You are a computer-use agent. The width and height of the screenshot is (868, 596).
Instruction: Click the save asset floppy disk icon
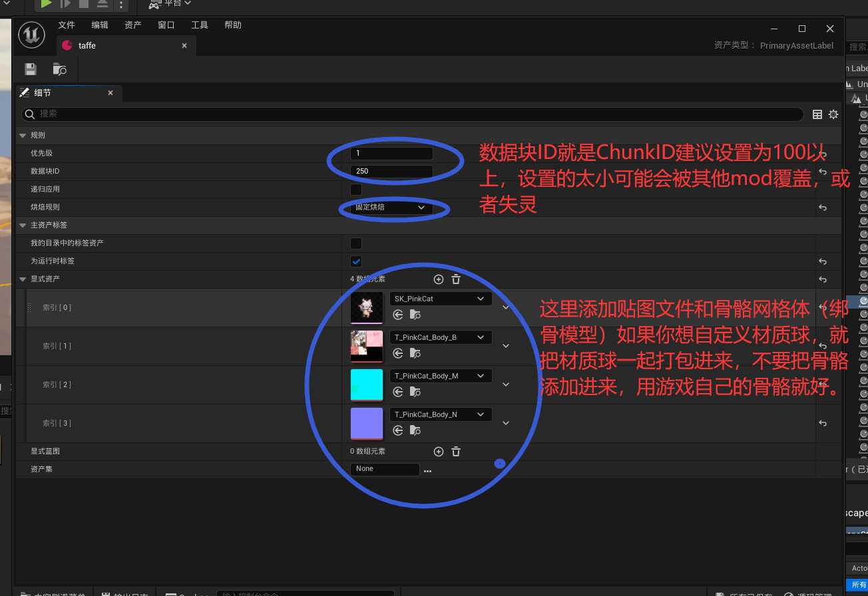pos(30,69)
